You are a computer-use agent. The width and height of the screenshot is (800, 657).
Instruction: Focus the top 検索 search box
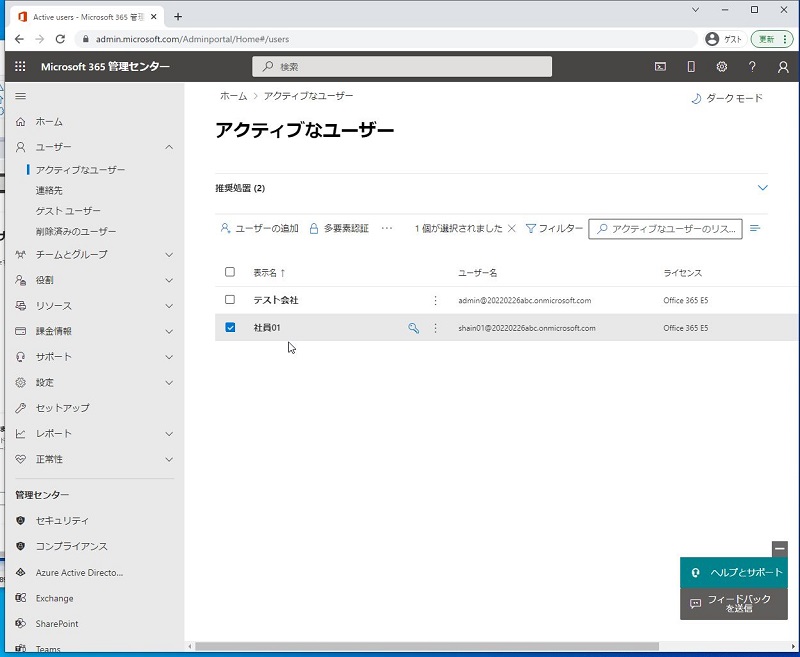[x=402, y=66]
